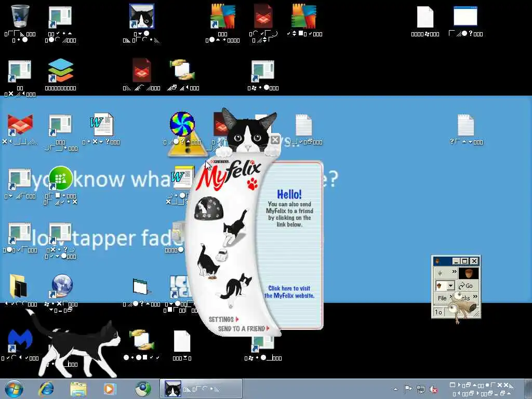Open the URL bar dropdown arrow

tap(450, 286)
